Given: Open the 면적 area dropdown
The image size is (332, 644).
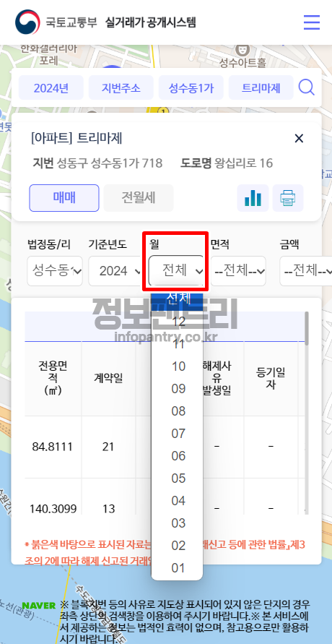Looking at the screenshot, I should (238, 271).
